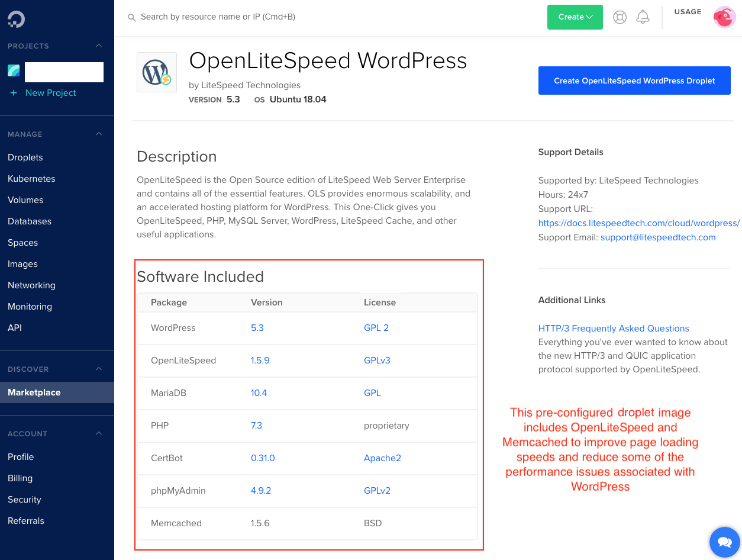Click the search magnifier icon
Screen dimensions: 742x560
[132, 18]
